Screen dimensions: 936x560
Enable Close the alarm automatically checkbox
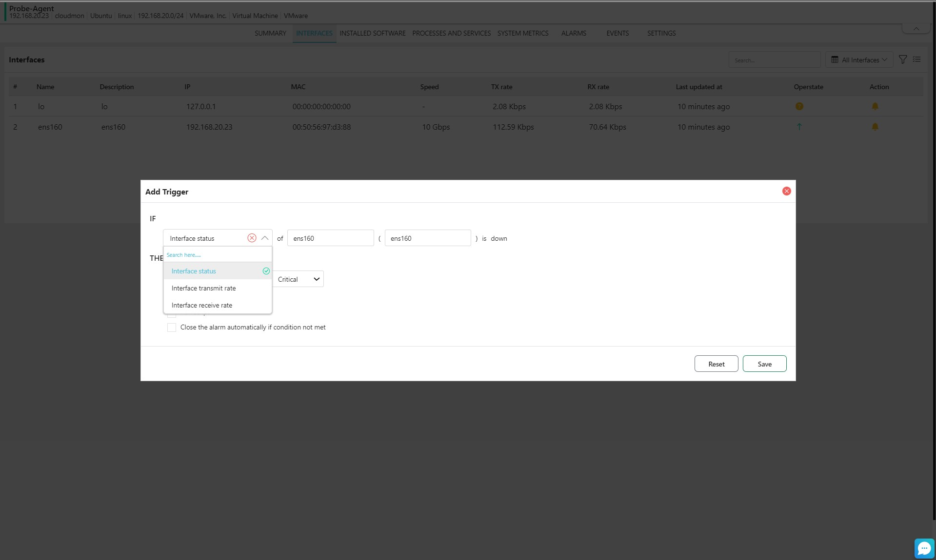(x=172, y=328)
